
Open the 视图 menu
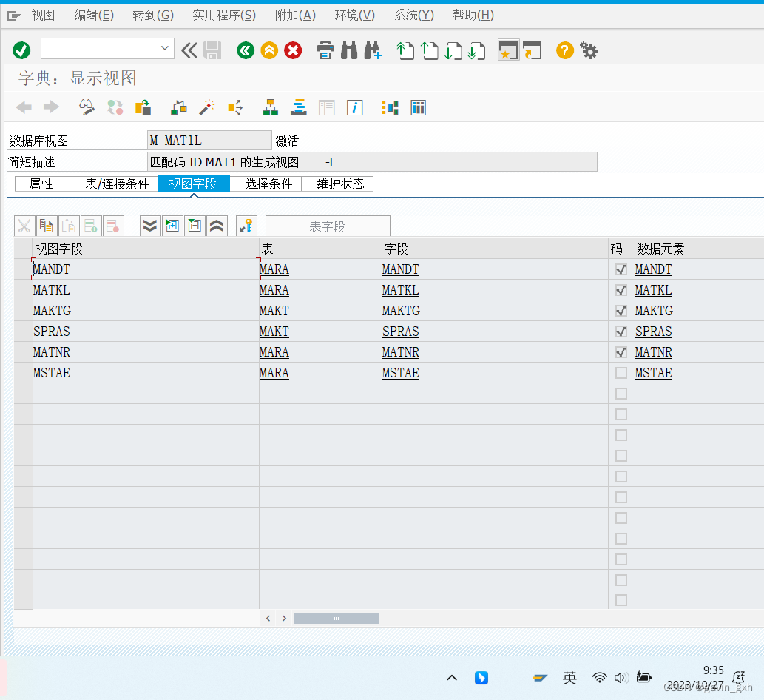click(x=44, y=15)
